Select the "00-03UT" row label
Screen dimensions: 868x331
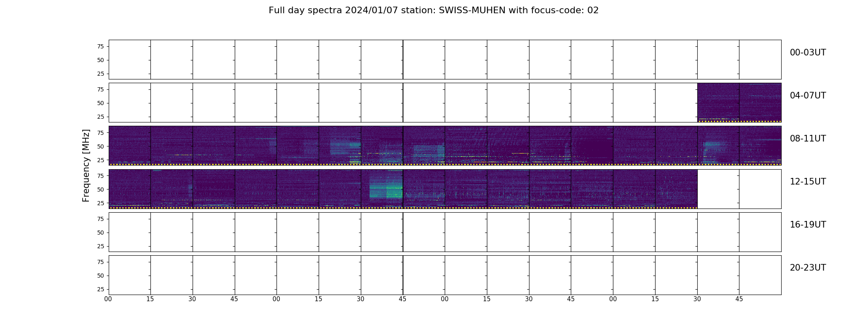coord(808,53)
